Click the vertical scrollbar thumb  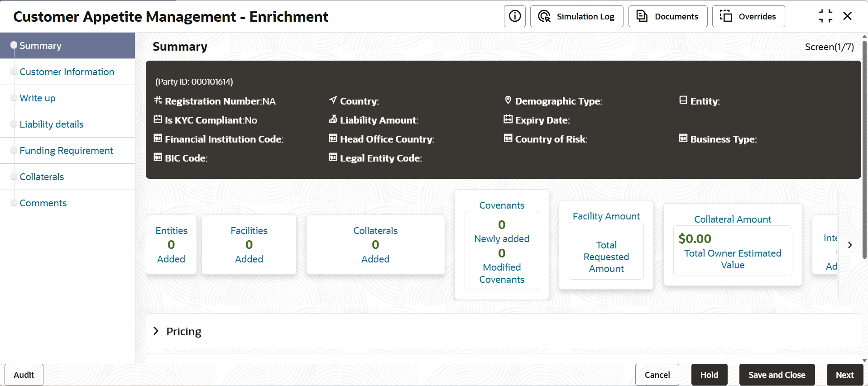pyautogui.click(x=864, y=149)
